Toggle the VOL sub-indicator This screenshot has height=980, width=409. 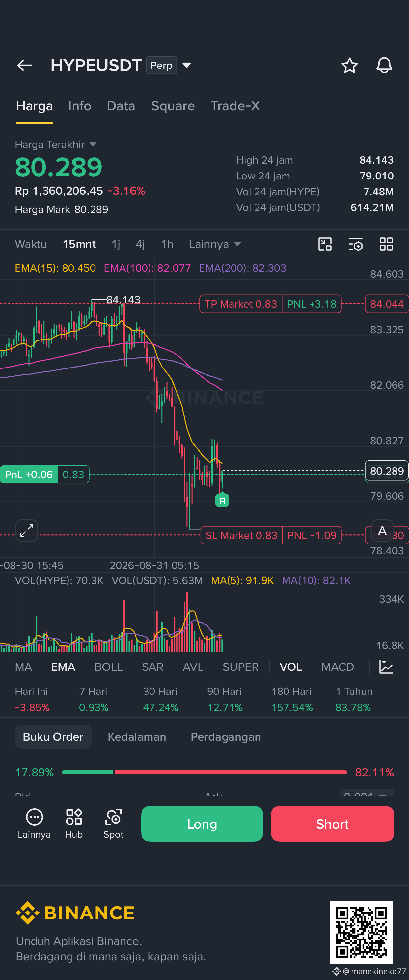[x=291, y=667]
